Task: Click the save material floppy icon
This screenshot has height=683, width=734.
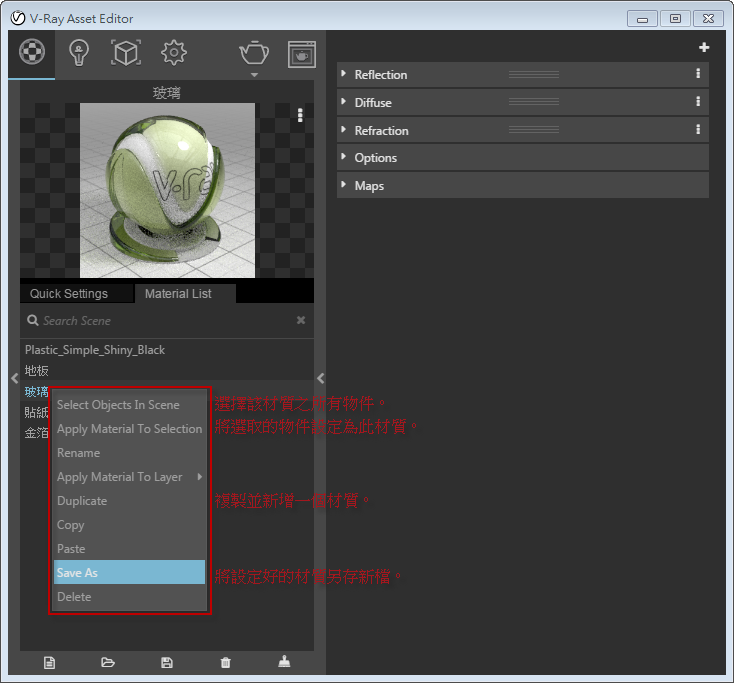Action: click(167, 662)
